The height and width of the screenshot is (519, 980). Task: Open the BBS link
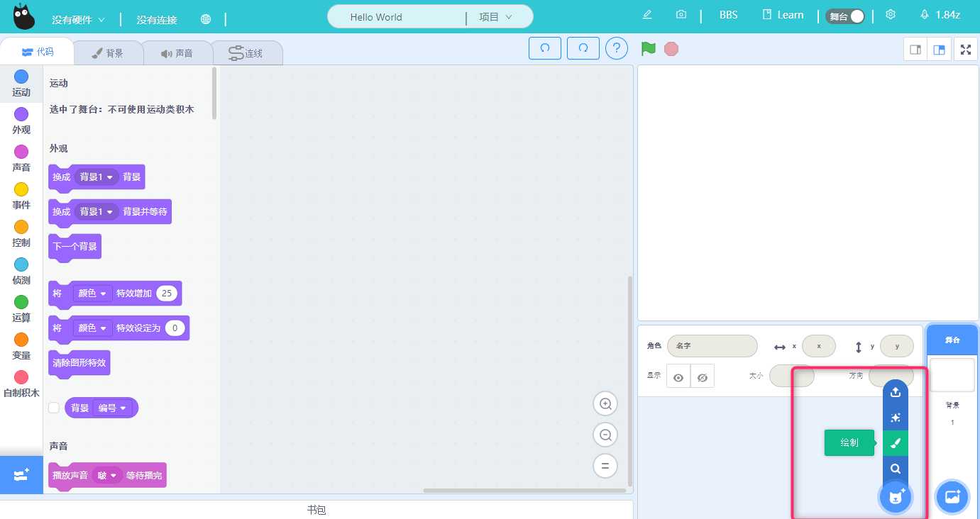point(728,15)
